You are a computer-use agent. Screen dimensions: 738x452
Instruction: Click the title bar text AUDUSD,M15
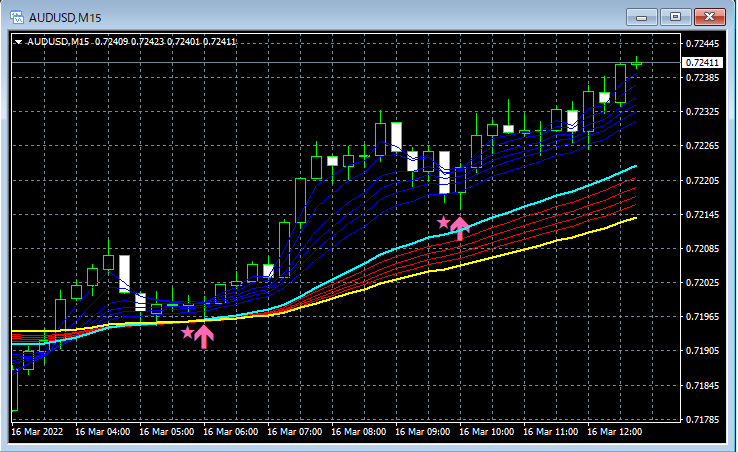pos(65,18)
